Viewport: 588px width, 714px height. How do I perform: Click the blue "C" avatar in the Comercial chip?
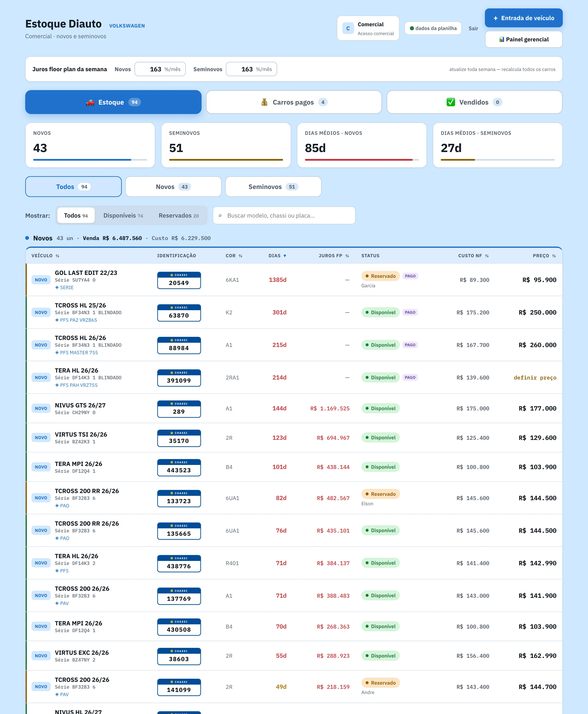(x=348, y=28)
